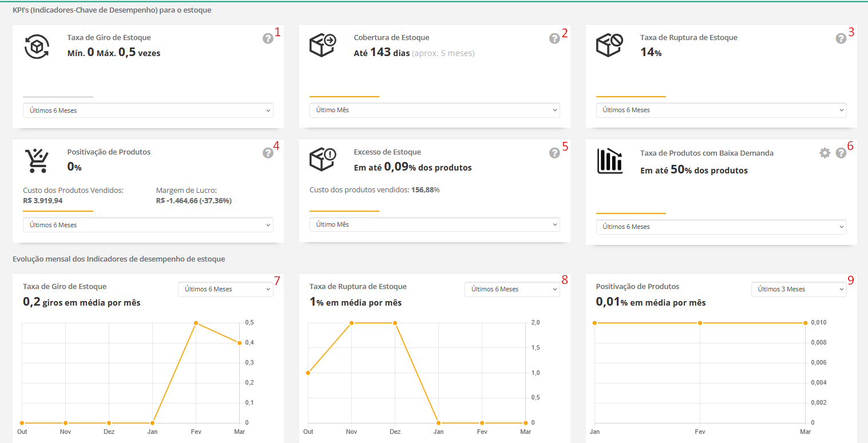Show help for Taxa de Ruptura de Estoque

[x=841, y=38]
